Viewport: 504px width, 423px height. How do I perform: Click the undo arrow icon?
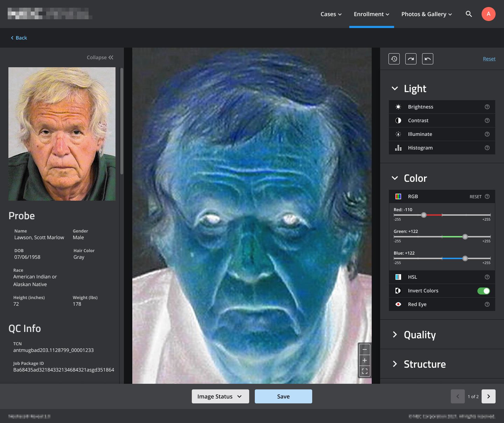pos(428,59)
